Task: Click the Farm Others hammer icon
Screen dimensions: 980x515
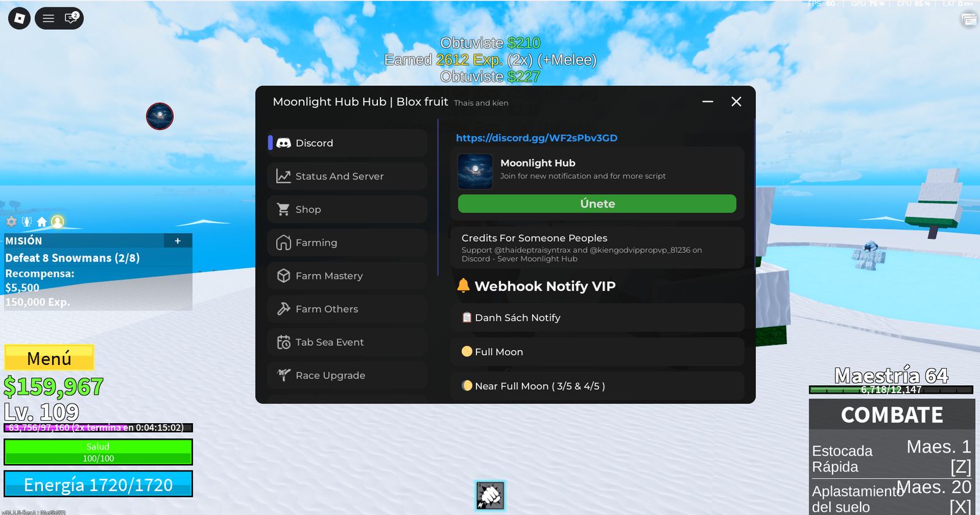Action: point(284,309)
